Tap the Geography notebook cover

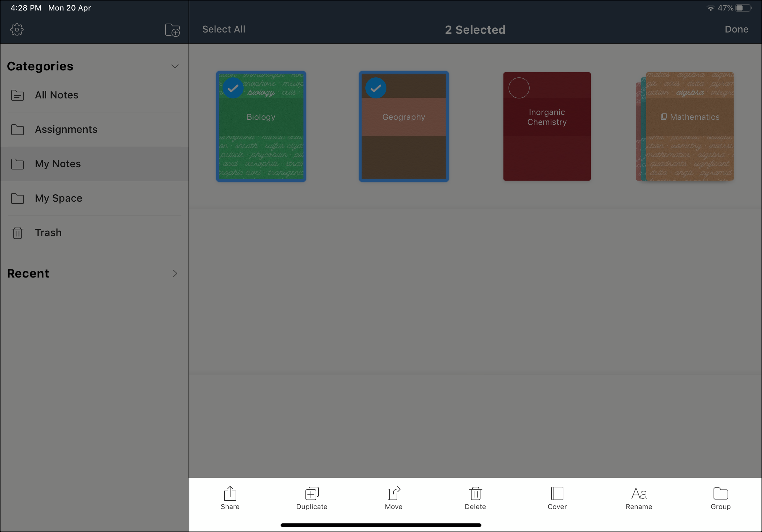click(x=404, y=126)
